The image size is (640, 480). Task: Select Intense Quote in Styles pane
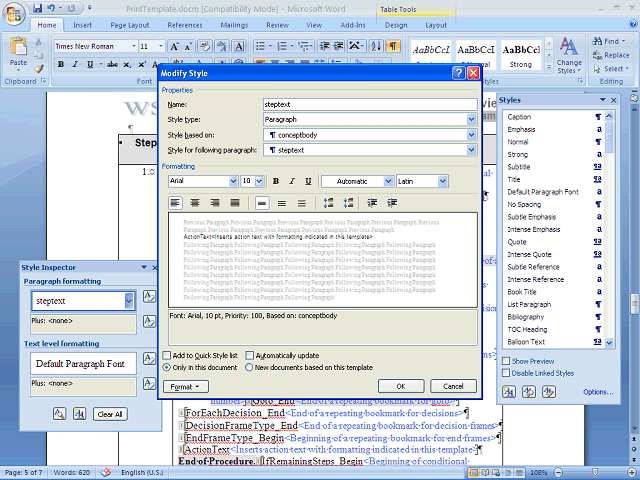click(553, 255)
